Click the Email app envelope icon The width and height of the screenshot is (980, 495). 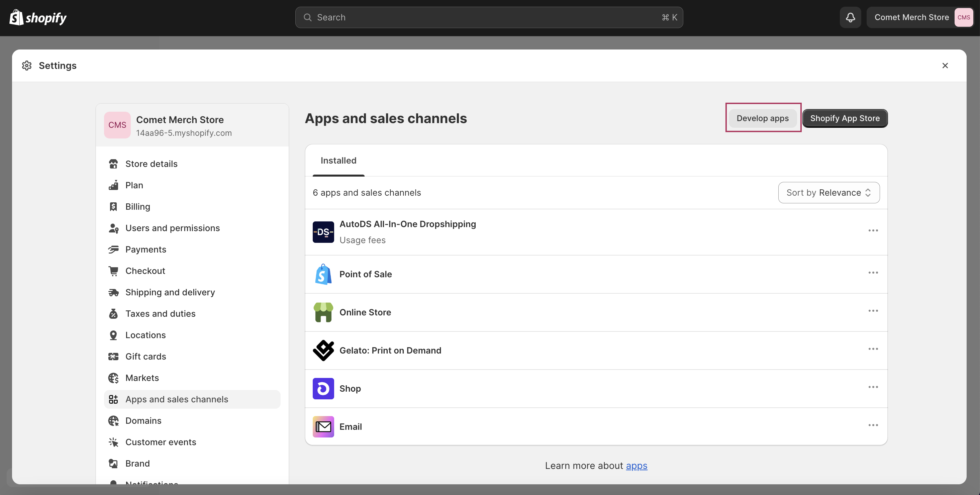click(x=323, y=426)
